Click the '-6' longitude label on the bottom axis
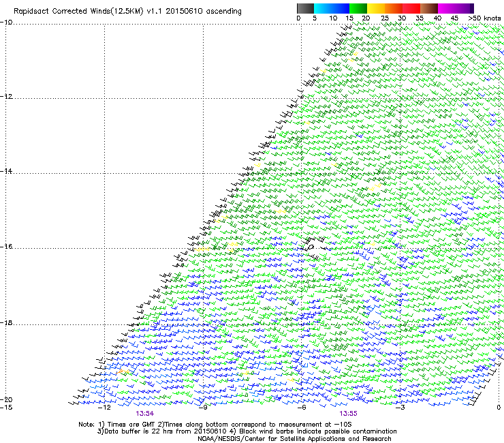The width and height of the screenshot is (504, 443). coord(301,408)
